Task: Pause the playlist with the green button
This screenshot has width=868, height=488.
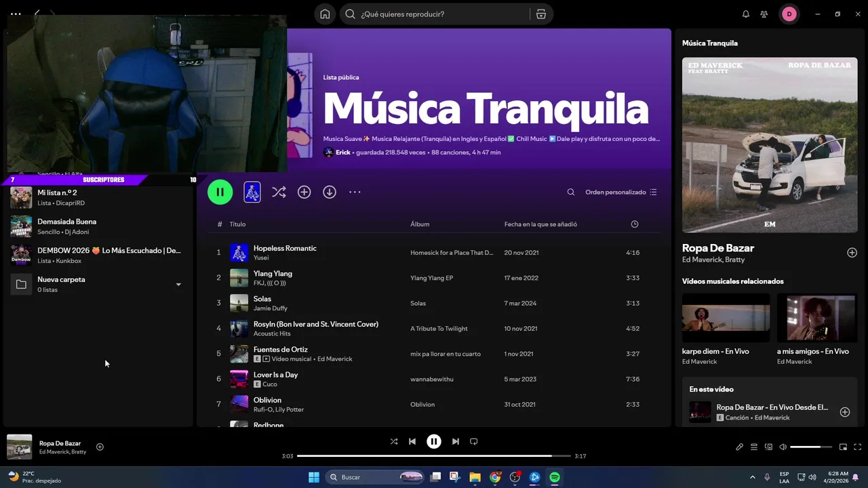Action: [x=220, y=192]
